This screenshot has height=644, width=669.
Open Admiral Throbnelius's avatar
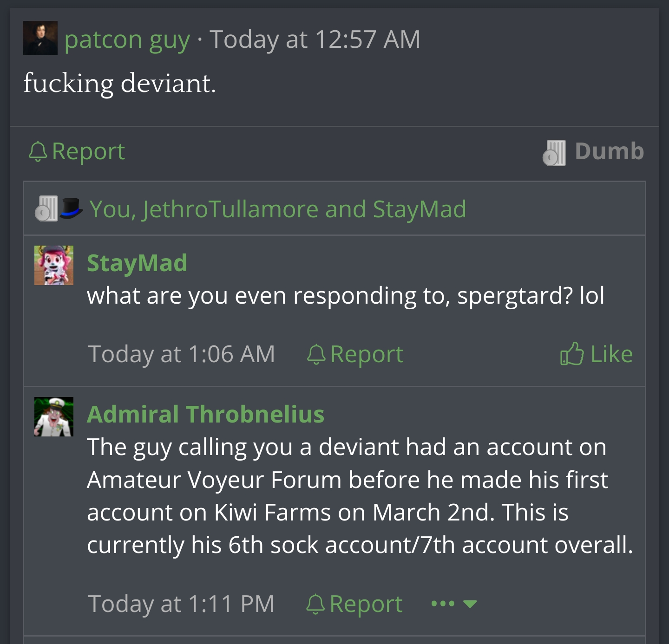coord(54,416)
